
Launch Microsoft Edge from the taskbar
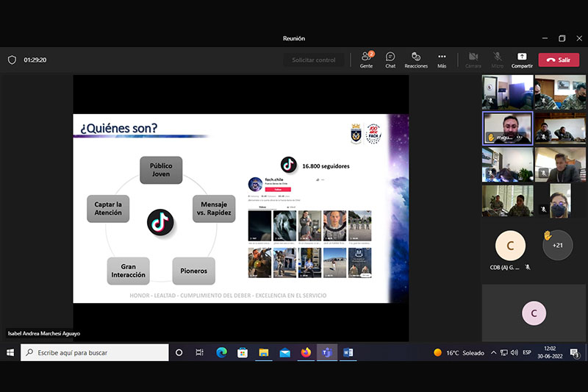click(x=222, y=352)
